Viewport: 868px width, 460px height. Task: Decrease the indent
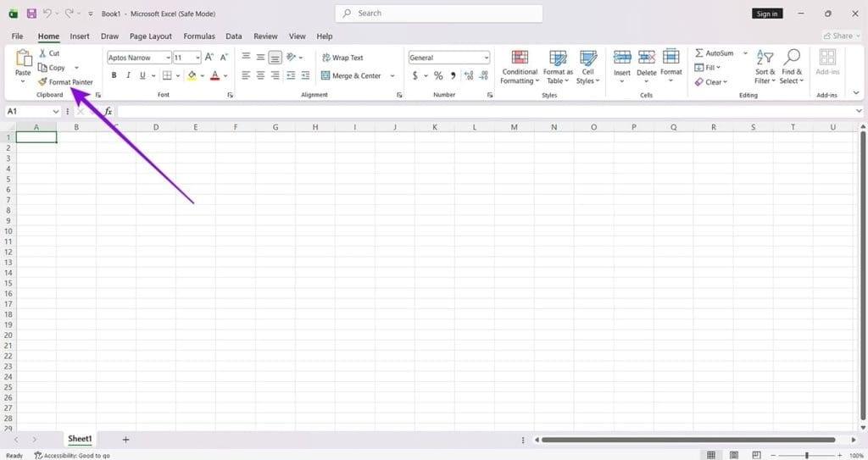[x=291, y=75]
